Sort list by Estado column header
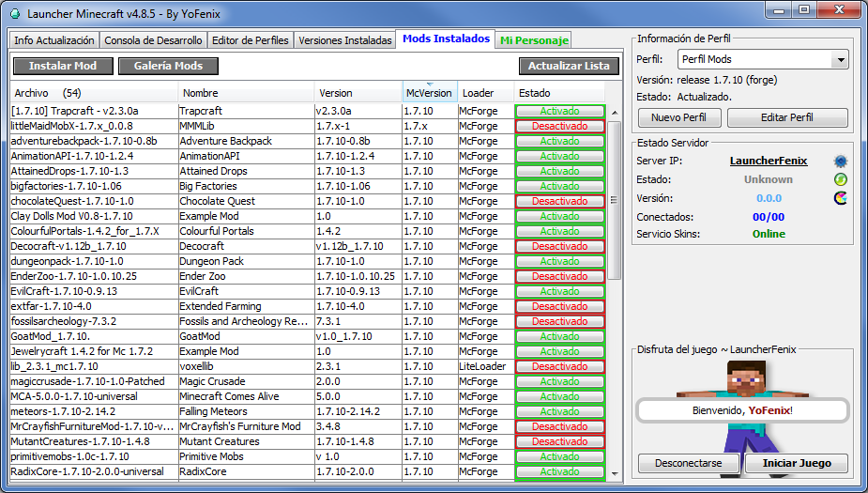Screen dimensions: 868x493 pyautogui.click(x=559, y=93)
